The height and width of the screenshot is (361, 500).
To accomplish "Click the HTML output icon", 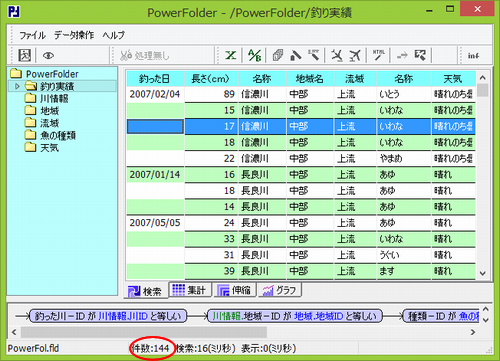I will (379, 55).
